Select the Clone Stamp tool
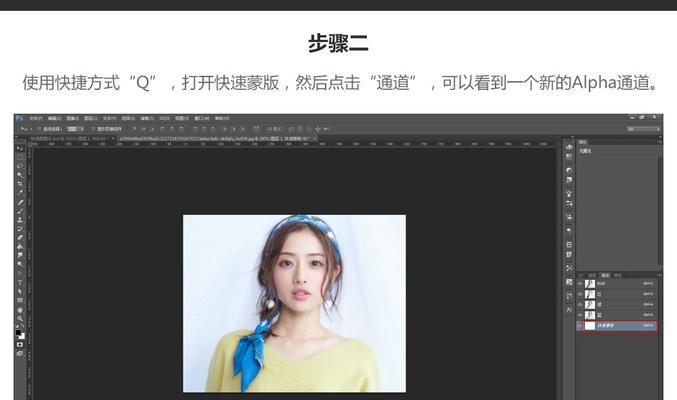Image resolution: width=677 pixels, height=400 pixels. click(20, 219)
